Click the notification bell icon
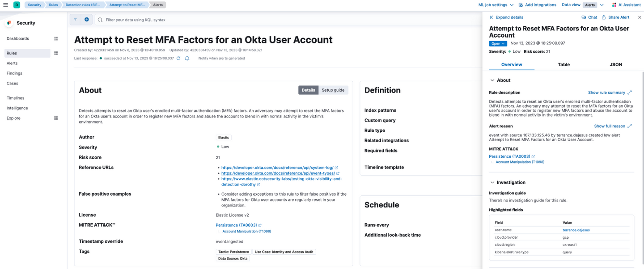644x269 pixels. tap(187, 58)
